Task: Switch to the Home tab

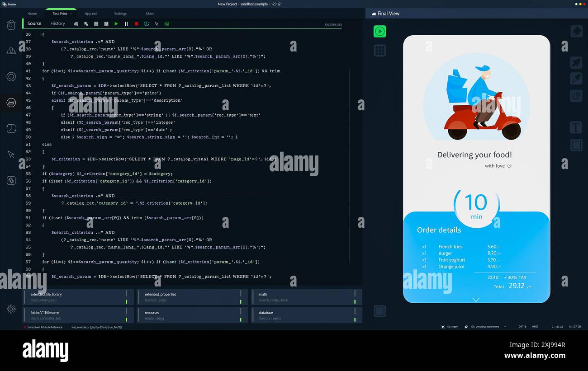Action: (x=32, y=14)
